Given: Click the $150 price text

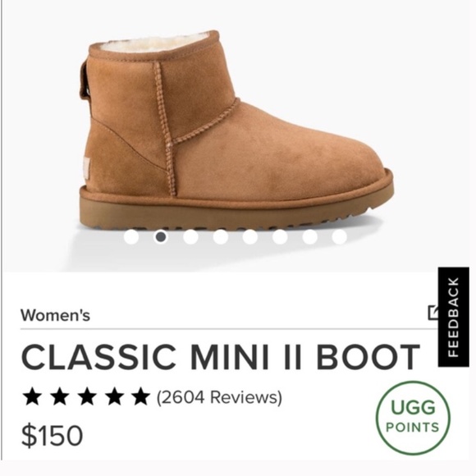Looking at the screenshot, I should point(52,436).
